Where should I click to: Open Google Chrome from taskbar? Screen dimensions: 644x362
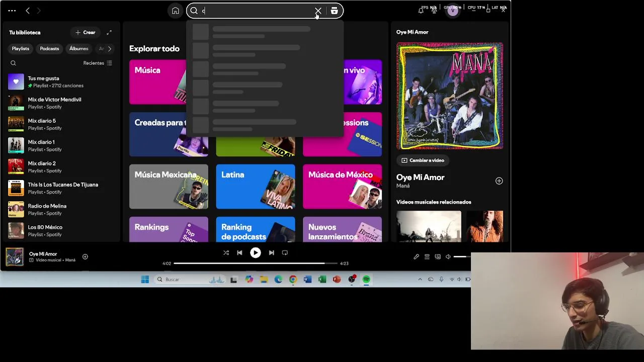coord(293,280)
